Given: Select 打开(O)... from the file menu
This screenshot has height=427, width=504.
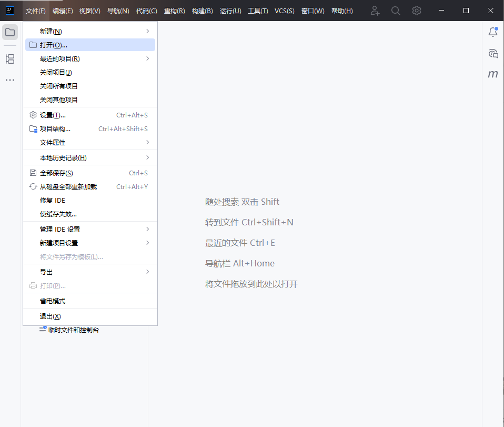Looking at the screenshot, I should tap(54, 45).
